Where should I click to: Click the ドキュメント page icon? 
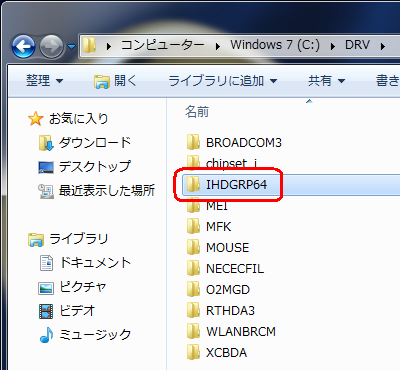(46, 263)
